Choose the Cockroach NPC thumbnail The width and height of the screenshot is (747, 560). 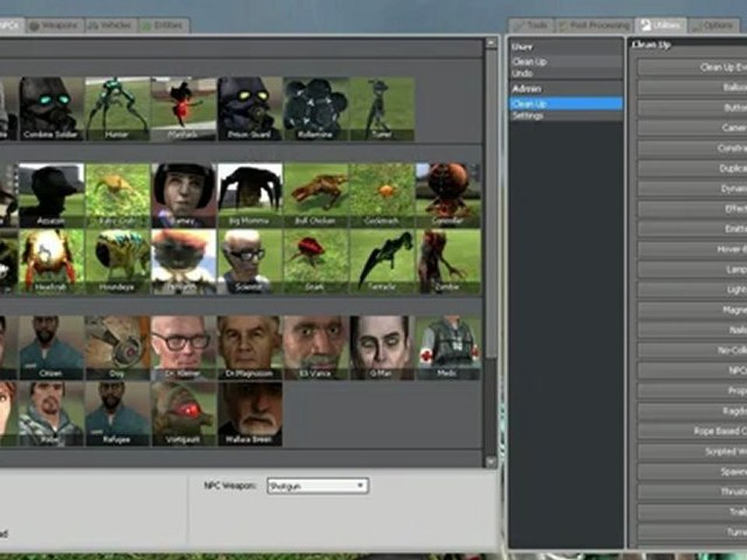point(382,195)
